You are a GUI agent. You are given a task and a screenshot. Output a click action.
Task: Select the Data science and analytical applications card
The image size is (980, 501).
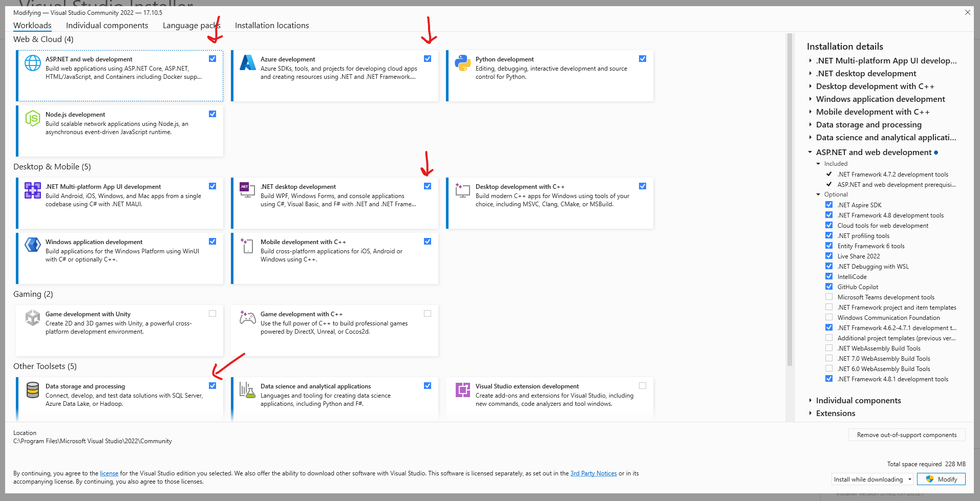coord(335,399)
